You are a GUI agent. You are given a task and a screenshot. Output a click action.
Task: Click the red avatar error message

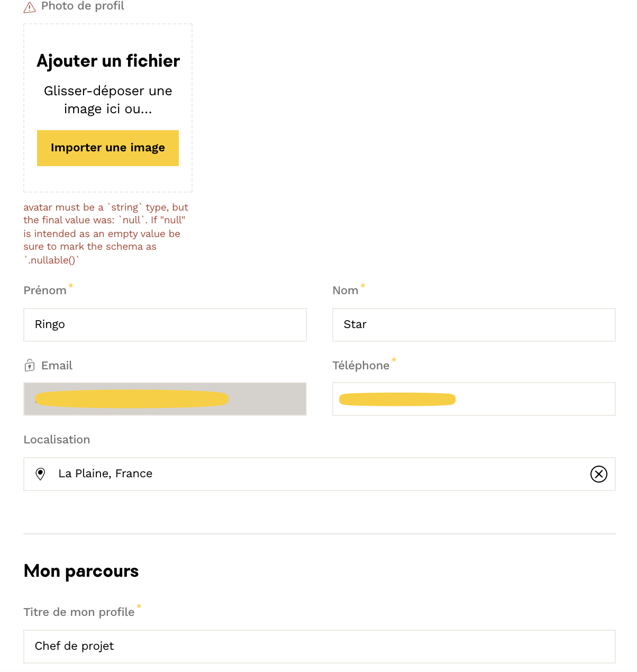[106, 233]
